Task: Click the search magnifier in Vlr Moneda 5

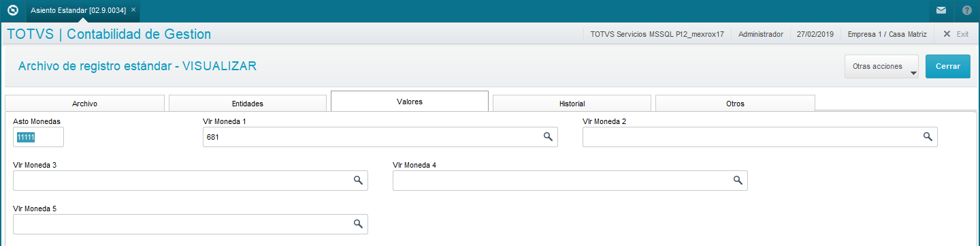Action: (358, 224)
